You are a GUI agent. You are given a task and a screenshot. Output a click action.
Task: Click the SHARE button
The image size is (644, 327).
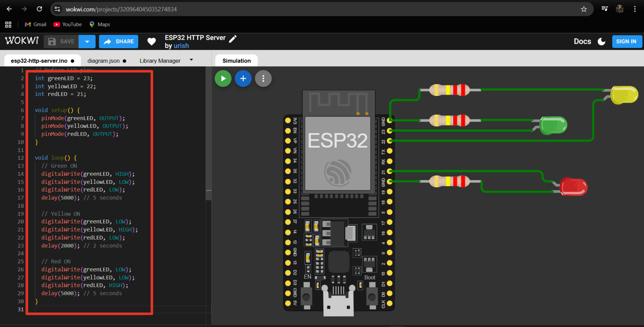[118, 42]
